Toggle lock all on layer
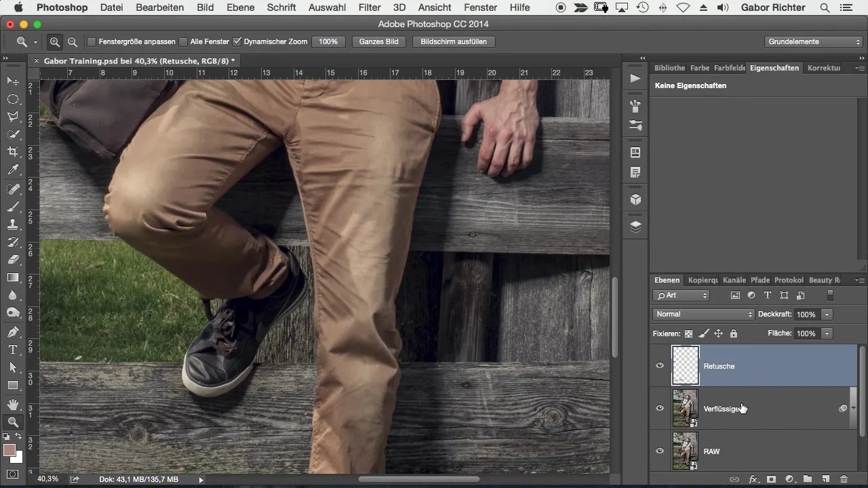This screenshot has height=488, width=868. click(733, 333)
